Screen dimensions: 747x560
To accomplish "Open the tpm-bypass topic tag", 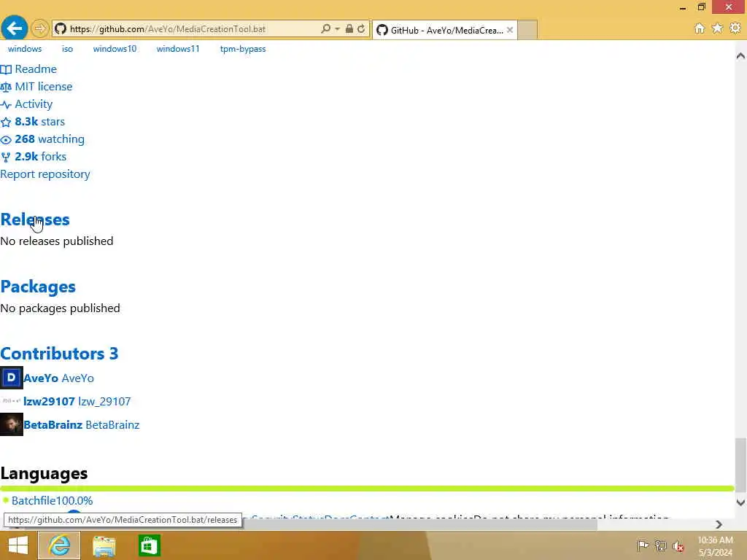I will [x=243, y=49].
